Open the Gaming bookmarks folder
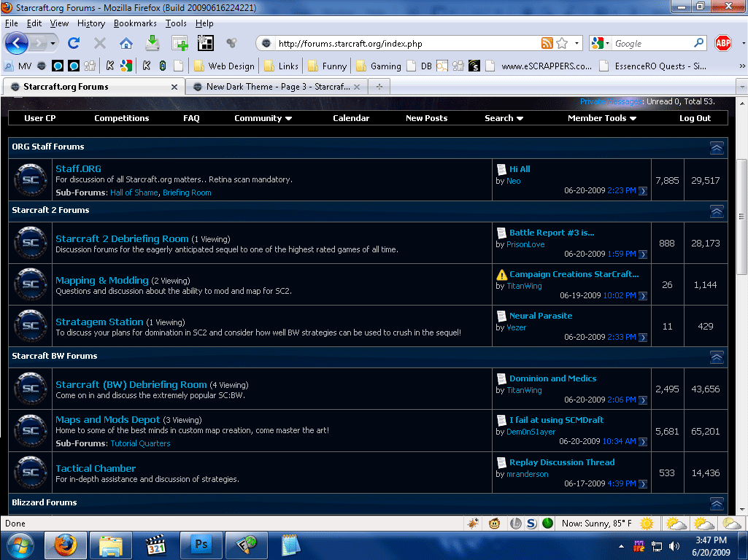This screenshot has width=748, height=560. 379,66
